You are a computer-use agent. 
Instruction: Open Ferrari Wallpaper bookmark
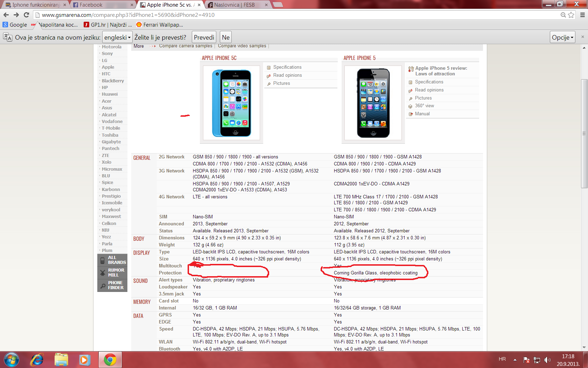coord(160,25)
